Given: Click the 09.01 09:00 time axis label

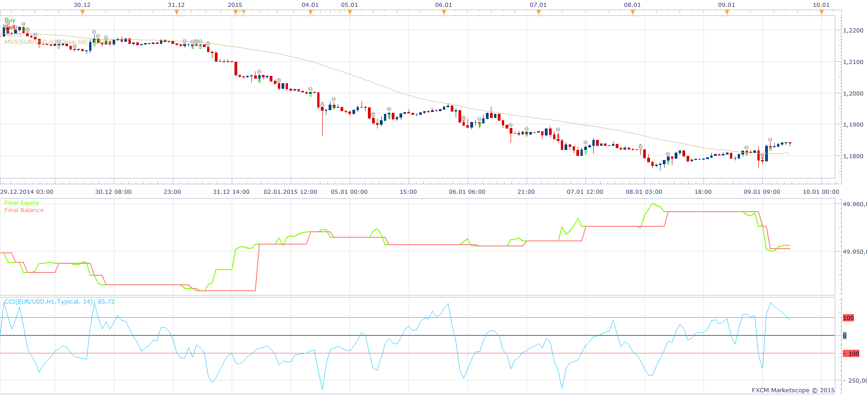Looking at the screenshot, I should coord(762,192).
